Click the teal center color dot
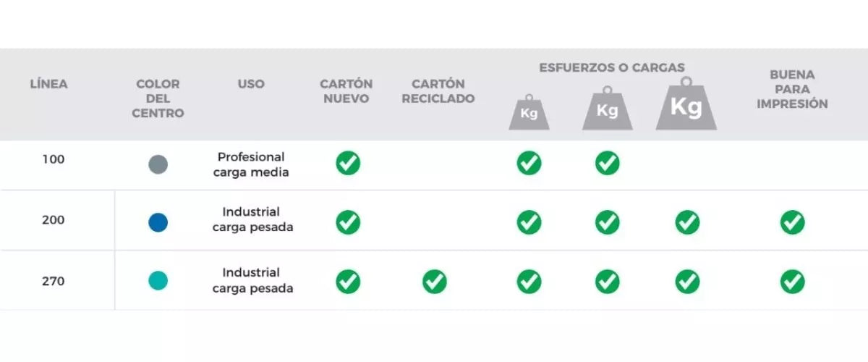868x362 pixels. [x=158, y=281]
